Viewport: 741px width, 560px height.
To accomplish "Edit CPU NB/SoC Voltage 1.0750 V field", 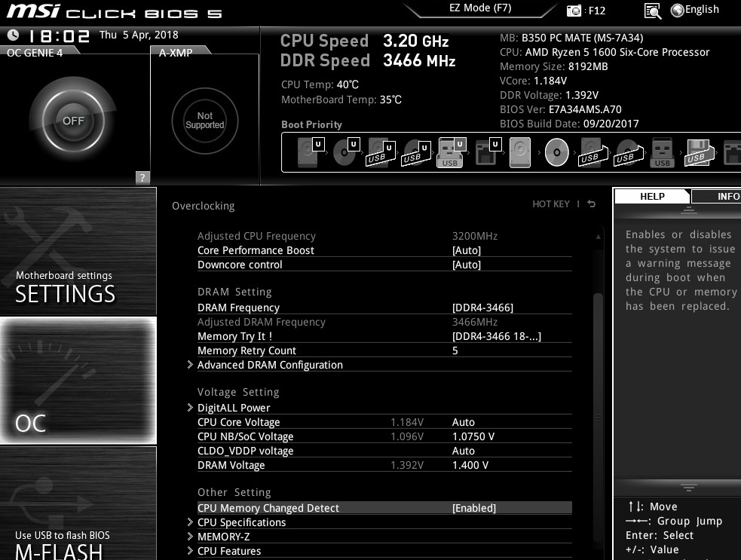I will point(473,436).
